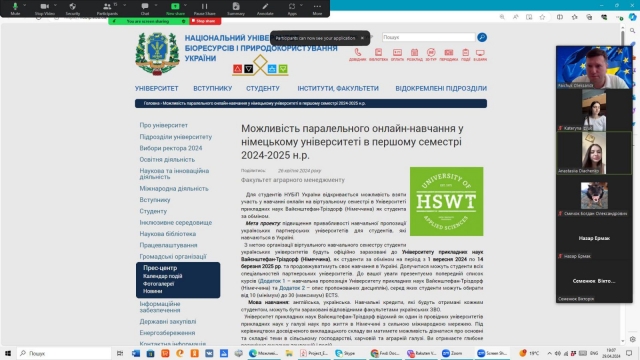The image size is (640, 360).
Task: Open 'Вибори ректора 2024' sidebar link
Action: click(x=171, y=148)
